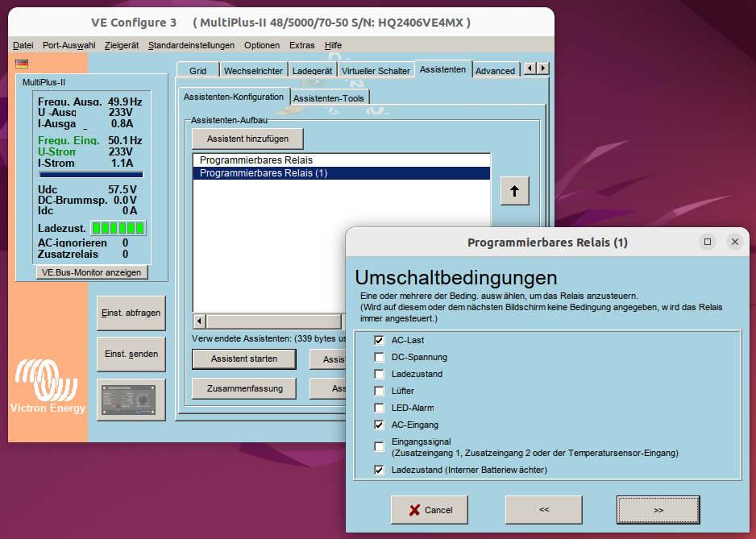Click the Frequ. Ausg. 49.9Hz reading
This screenshot has height=539, width=756.
pyautogui.click(x=89, y=102)
